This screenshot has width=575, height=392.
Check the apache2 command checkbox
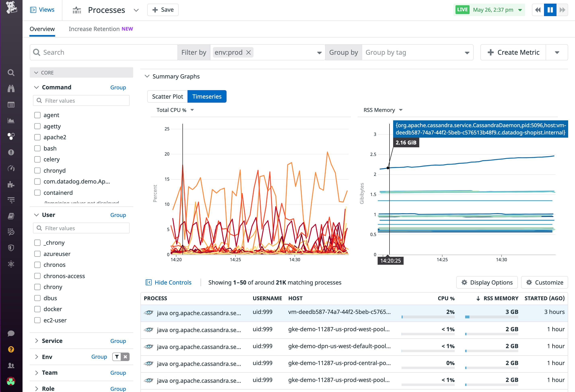point(37,137)
